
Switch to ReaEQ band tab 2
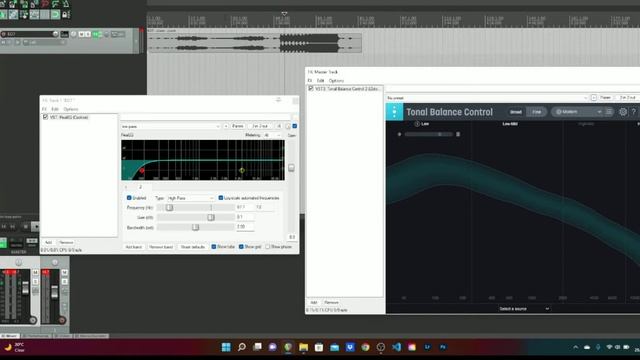point(140,187)
